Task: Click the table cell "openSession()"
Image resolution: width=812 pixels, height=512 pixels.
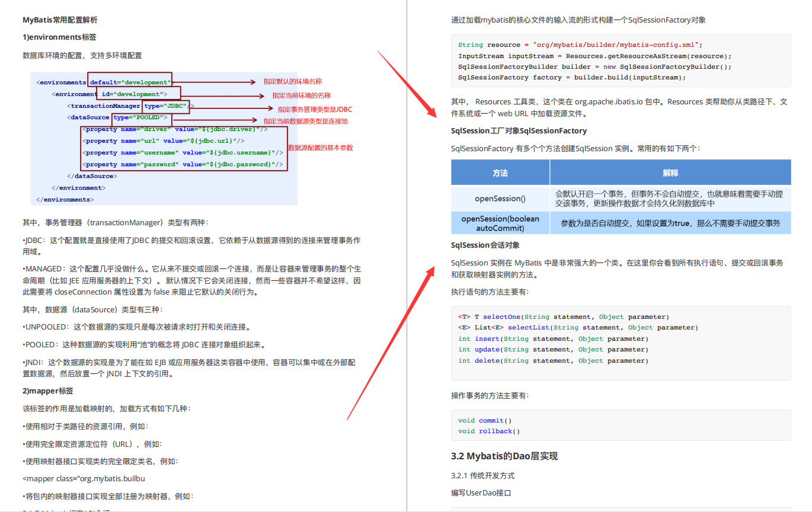Action: pyautogui.click(x=500, y=199)
